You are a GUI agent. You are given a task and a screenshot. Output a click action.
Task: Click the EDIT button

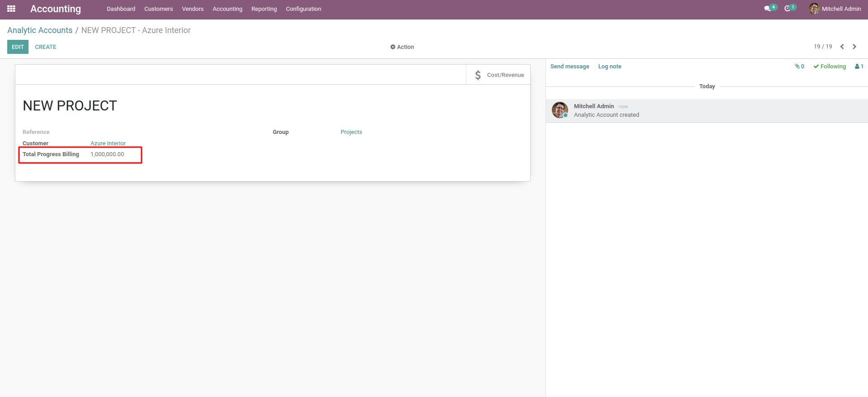tap(18, 47)
